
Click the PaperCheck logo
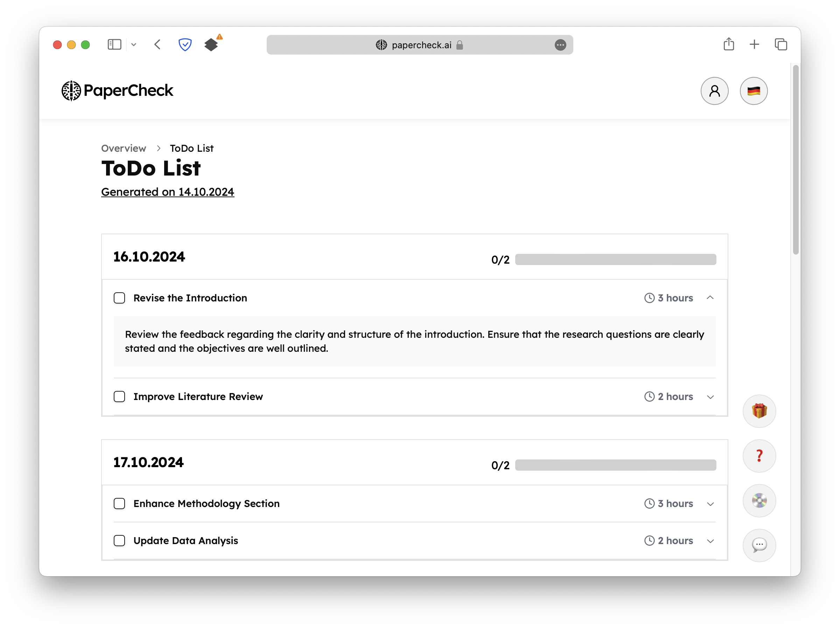pos(117,91)
